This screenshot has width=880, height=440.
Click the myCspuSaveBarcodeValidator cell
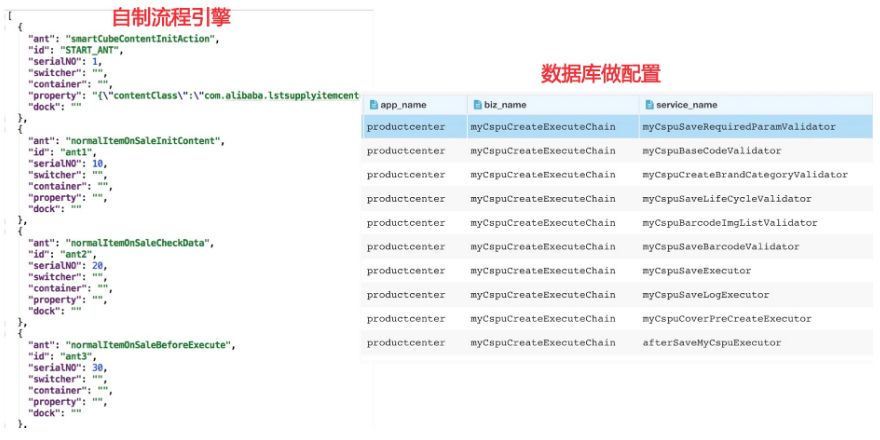[x=720, y=247]
